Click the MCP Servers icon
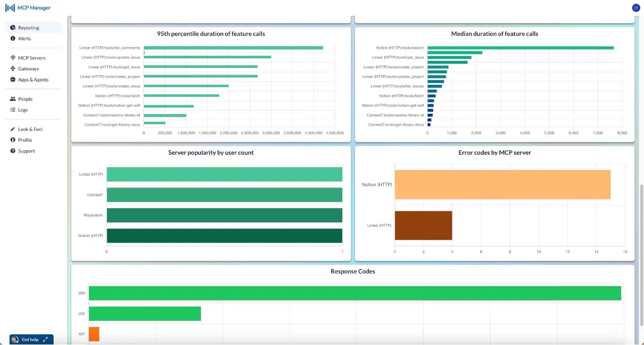The image size is (644, 345). coord(13,58)
